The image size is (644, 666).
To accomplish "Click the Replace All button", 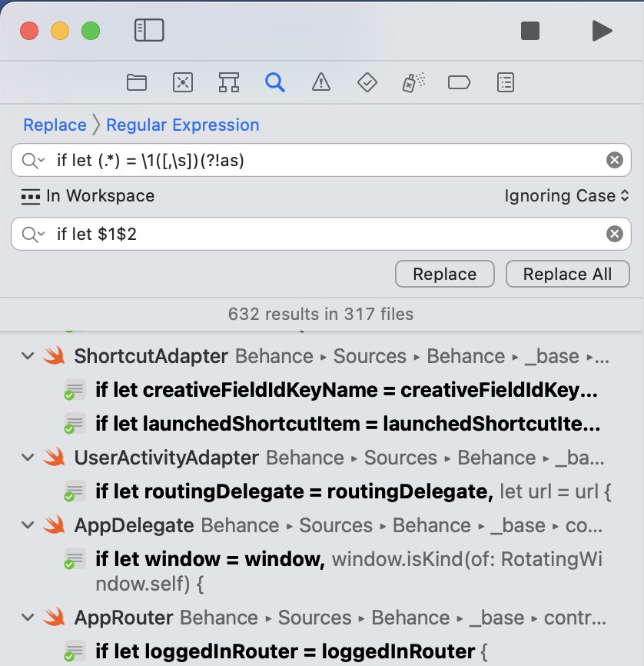I will click(x=567, y=274).
